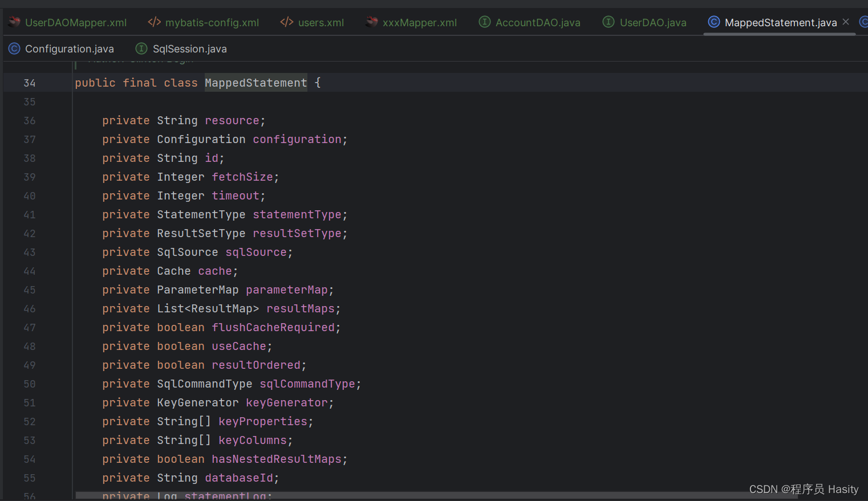Click List<ResultMap> type on line 46

(x=208, y=308)
